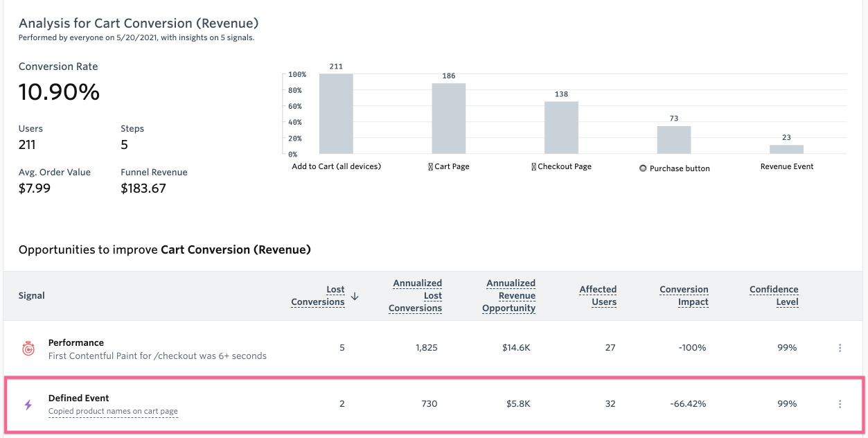Screen dimensions: 868x438
Task: Click the Performance stopwatch icon
Action: [x=28, y=349]
